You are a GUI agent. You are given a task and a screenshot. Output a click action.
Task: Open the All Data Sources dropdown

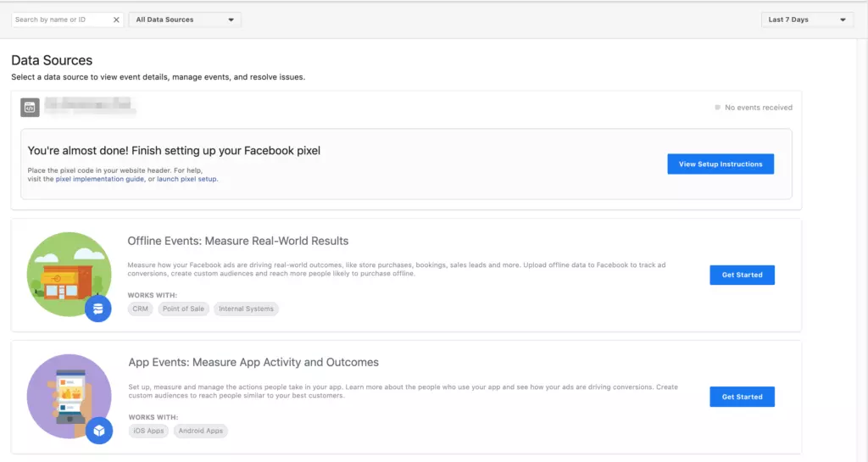click(185, 19)
